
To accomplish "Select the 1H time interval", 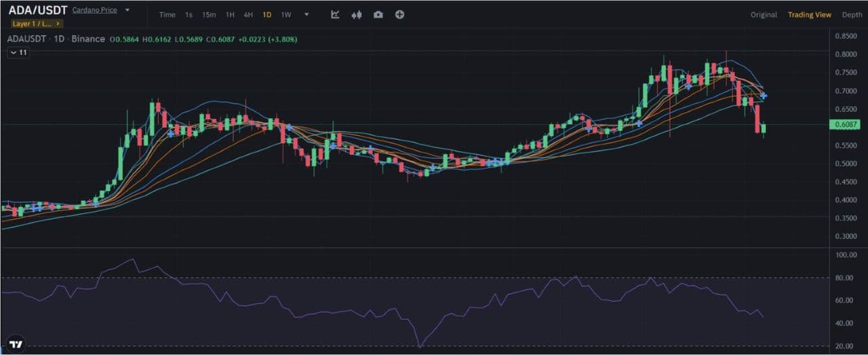I will tap(230, 15).
